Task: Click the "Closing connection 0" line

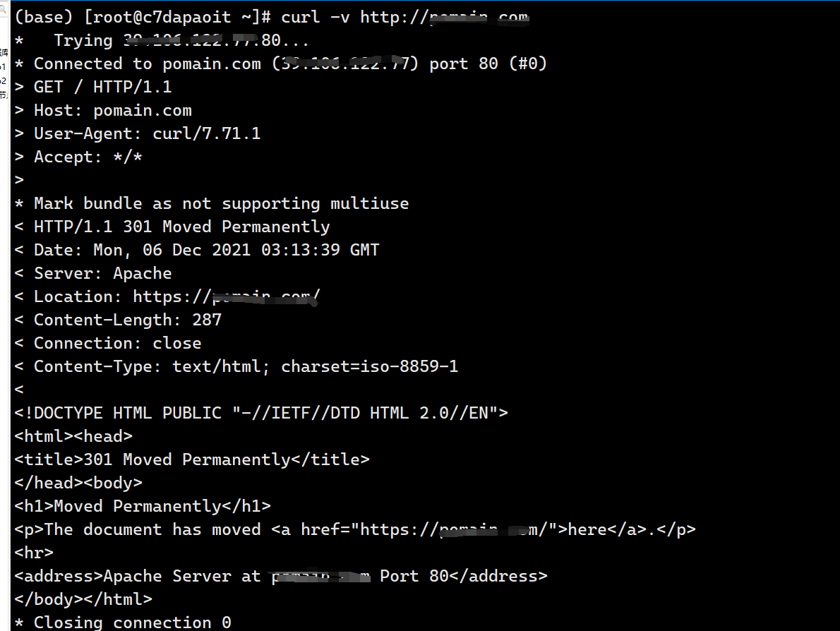Action: tap(132, 623)
